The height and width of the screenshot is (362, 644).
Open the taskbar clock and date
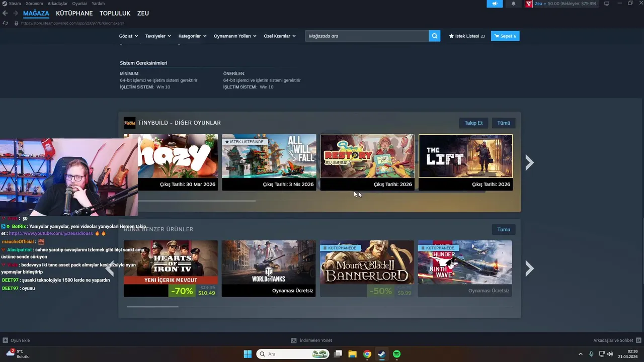(x=628, y=354)
